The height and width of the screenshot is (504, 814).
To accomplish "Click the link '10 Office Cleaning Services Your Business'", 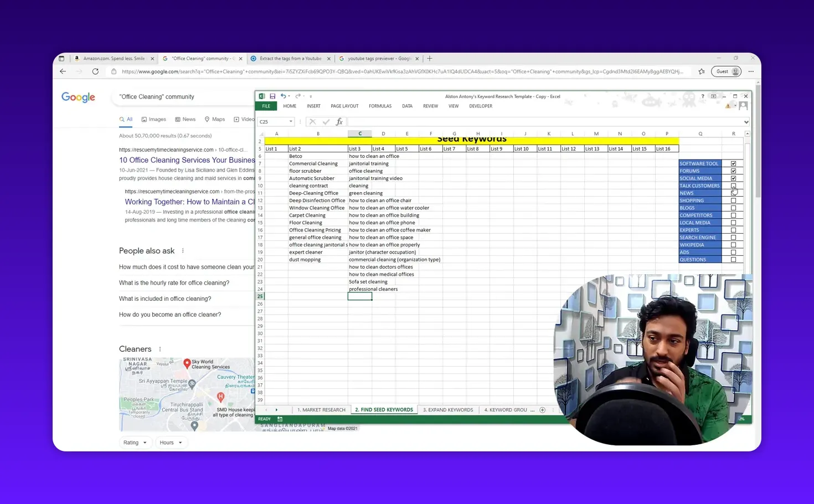I will [187, 160].
